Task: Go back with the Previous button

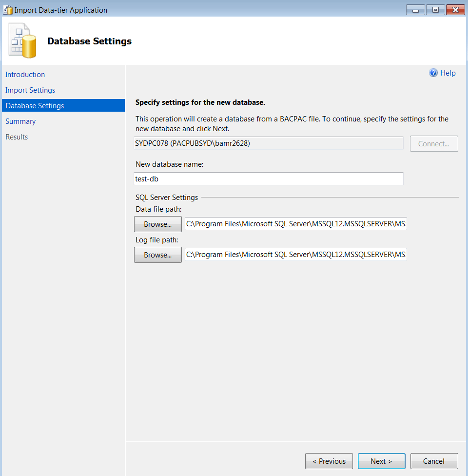Action: coord(329,461)
